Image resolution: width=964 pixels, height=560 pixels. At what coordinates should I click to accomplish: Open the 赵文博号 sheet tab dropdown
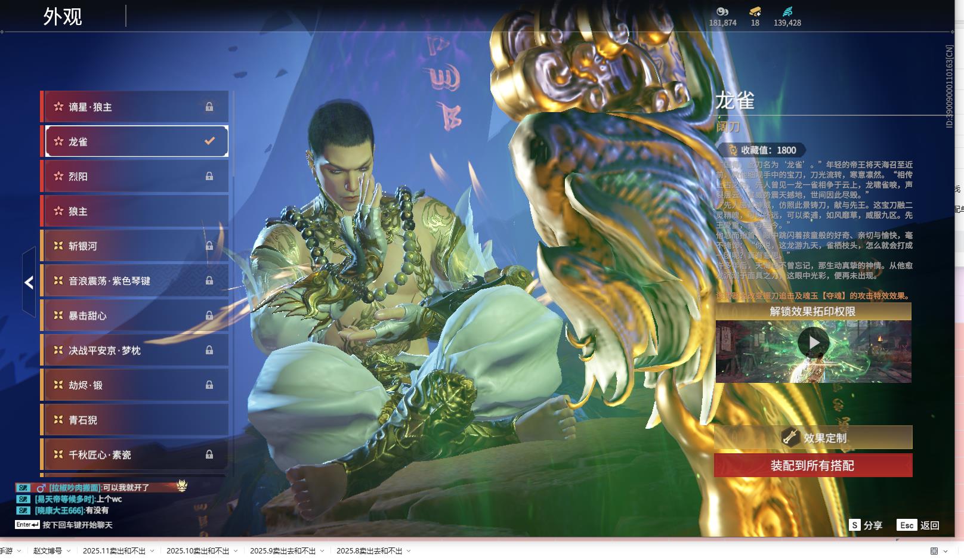pyautogui.click(x=69, y=551)
